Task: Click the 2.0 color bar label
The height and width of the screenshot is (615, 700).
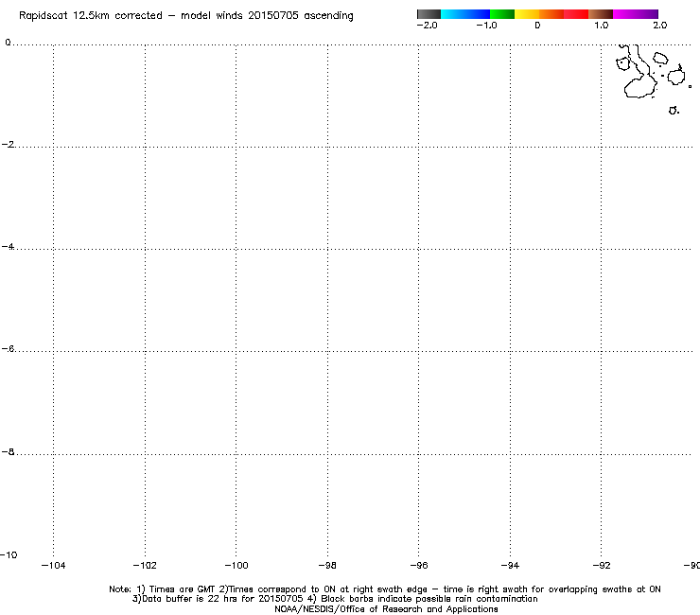Action: point(660,26)
